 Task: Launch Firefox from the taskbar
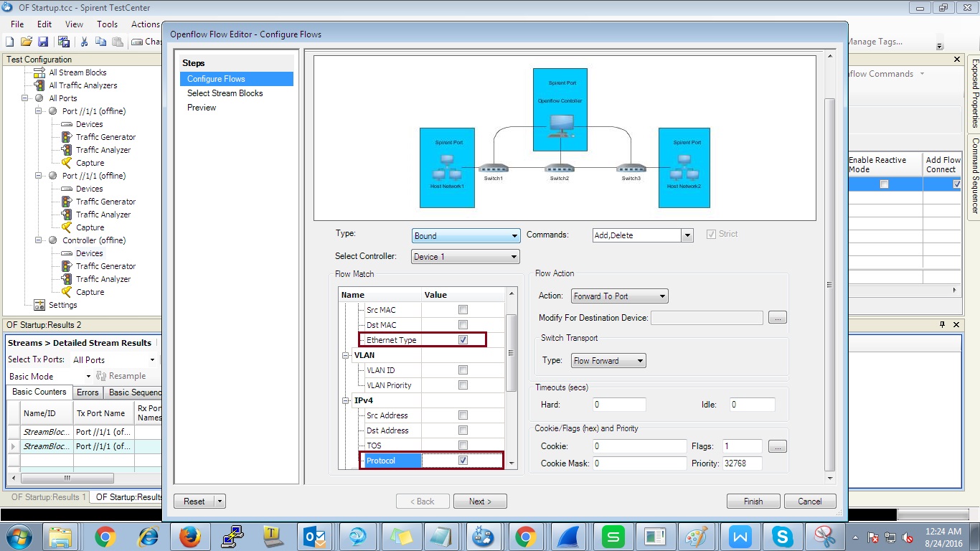click(x=190, y=537)
